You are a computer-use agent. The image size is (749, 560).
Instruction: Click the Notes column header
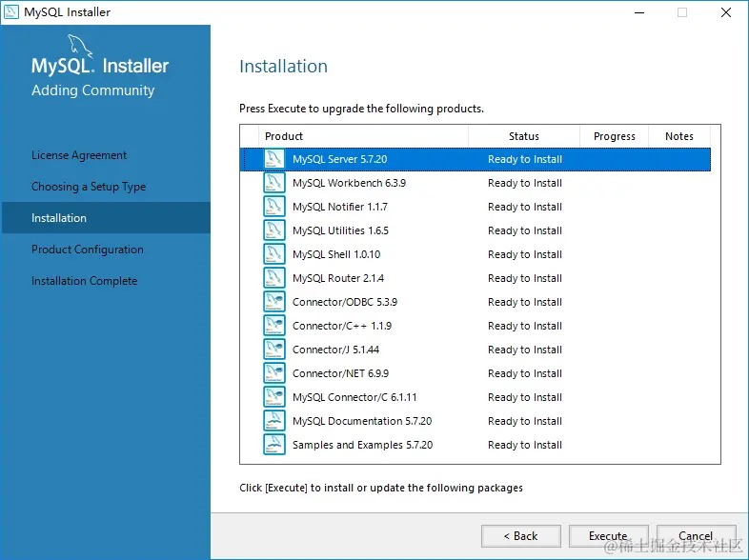pos(679,136)
